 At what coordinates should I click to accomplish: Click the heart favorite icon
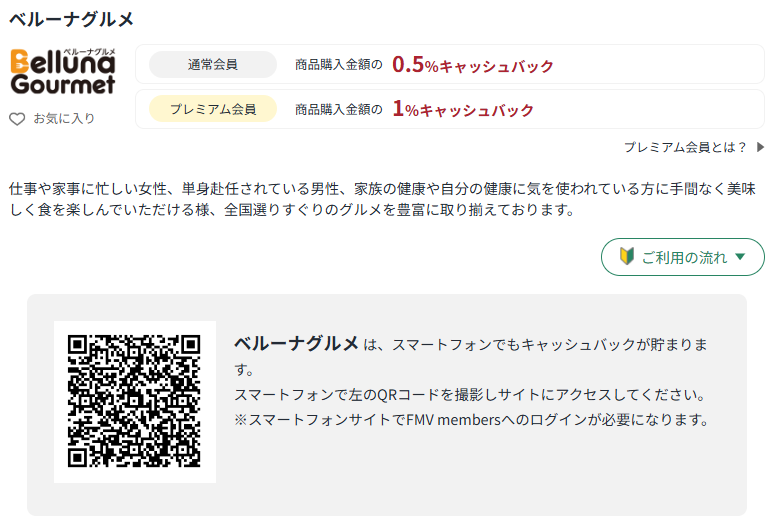(x=17, y=119)
